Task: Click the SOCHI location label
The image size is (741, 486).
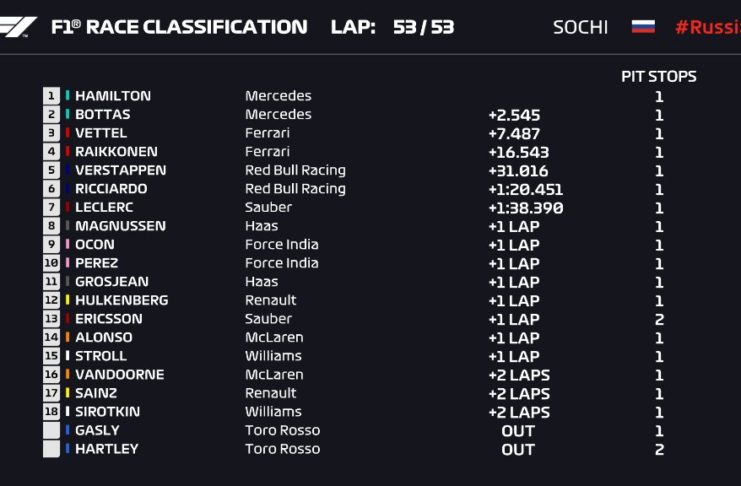Action: tap(580, 27)
